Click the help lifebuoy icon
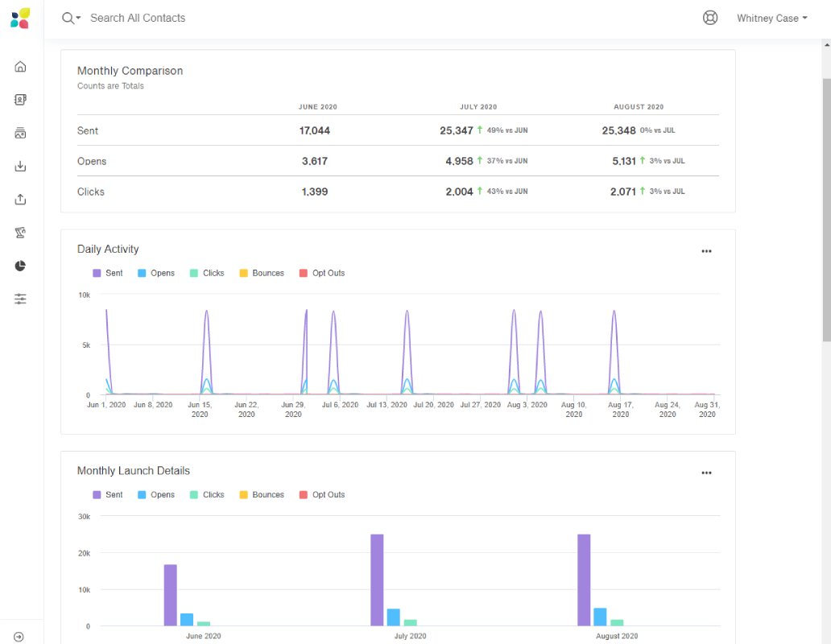 [710, 18]
